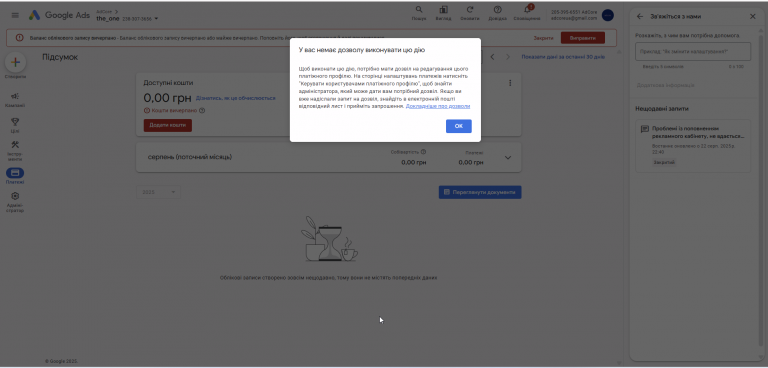This screenshot has width=768, height=368.
Task: Click the 0,00 грн available funds amount
Action: (x=167, y=98)
